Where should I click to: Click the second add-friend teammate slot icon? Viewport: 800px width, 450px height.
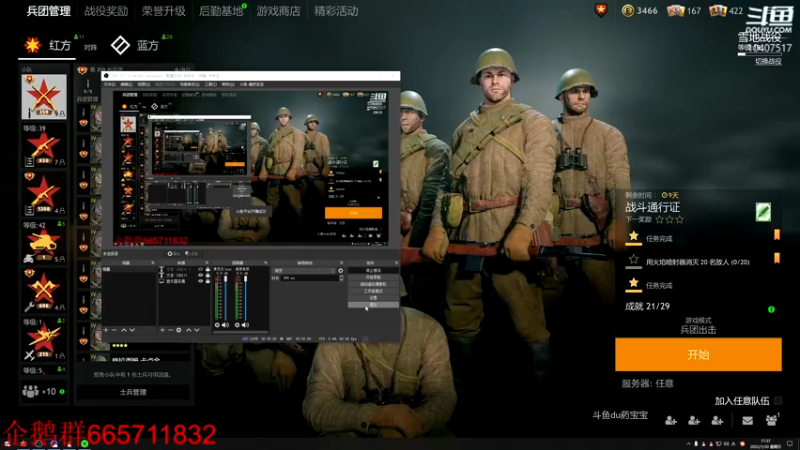(694, 420)
